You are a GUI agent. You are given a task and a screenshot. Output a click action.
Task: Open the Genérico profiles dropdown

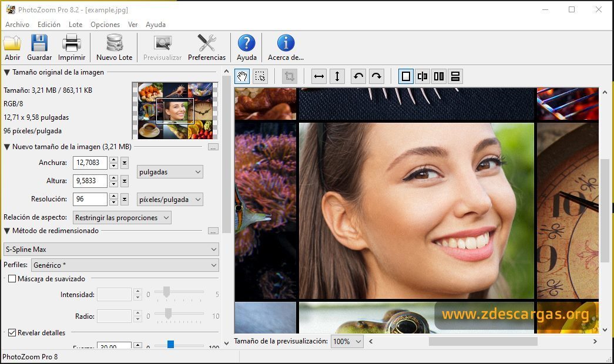point(125,265)
